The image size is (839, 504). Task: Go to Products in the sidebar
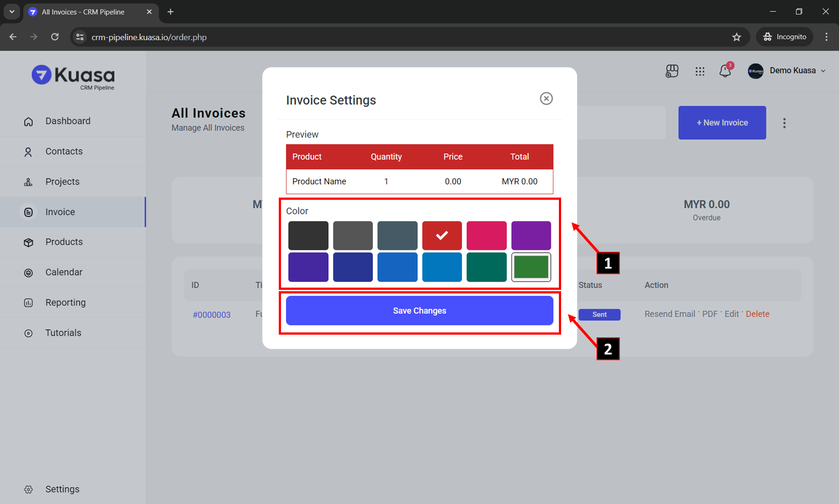(64, 242)
